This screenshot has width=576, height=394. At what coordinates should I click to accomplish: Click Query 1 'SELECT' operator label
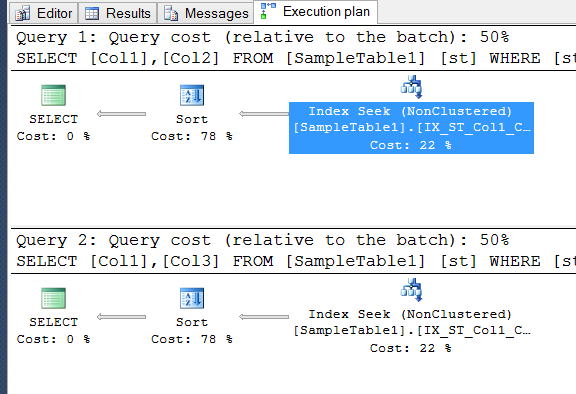pos(54,119)
